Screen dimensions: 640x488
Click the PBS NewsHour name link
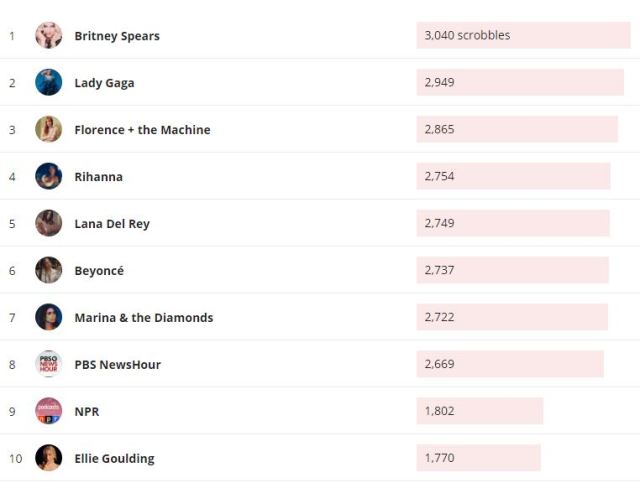click(x=117, y=365)
